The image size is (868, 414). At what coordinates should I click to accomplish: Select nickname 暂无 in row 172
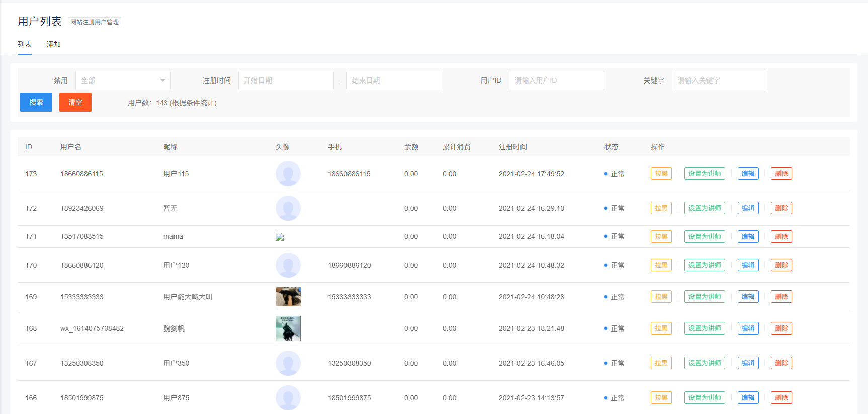pos(170,208)
